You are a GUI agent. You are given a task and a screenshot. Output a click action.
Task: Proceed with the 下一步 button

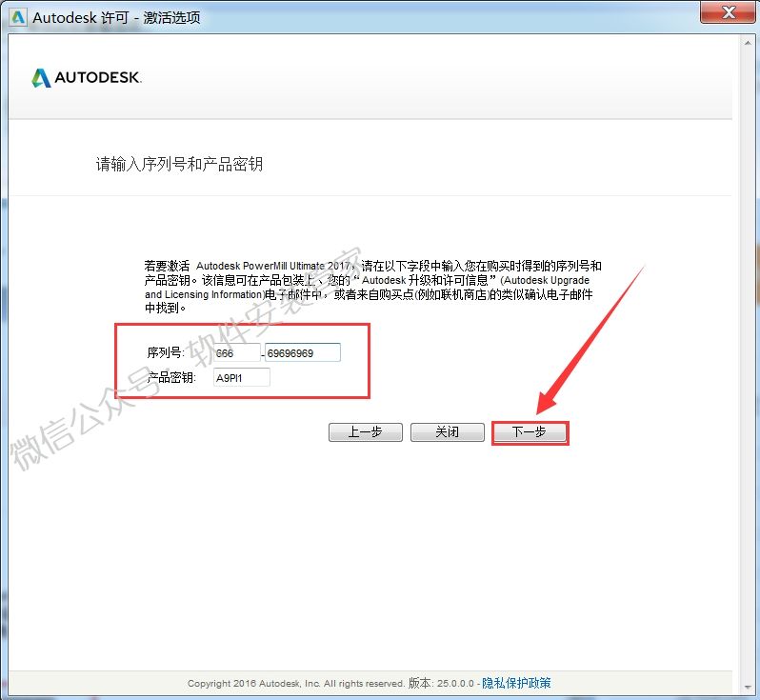point(530,432)
